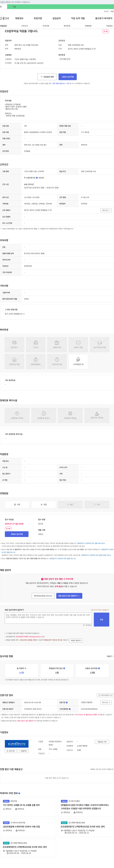Switch to the 우대사항 section tab
This screenshot has height=868, width=114.
[46, 26]
